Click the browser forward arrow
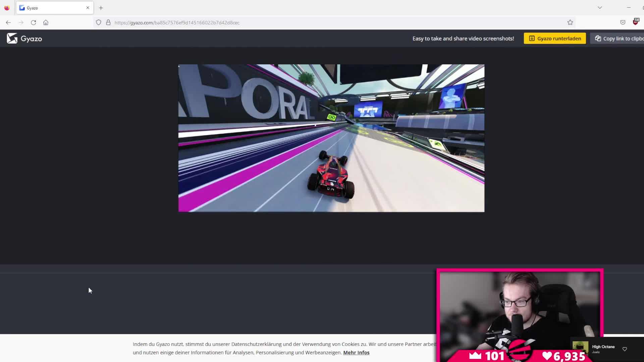Screen dimensions: 644x362 click(21, 22)
